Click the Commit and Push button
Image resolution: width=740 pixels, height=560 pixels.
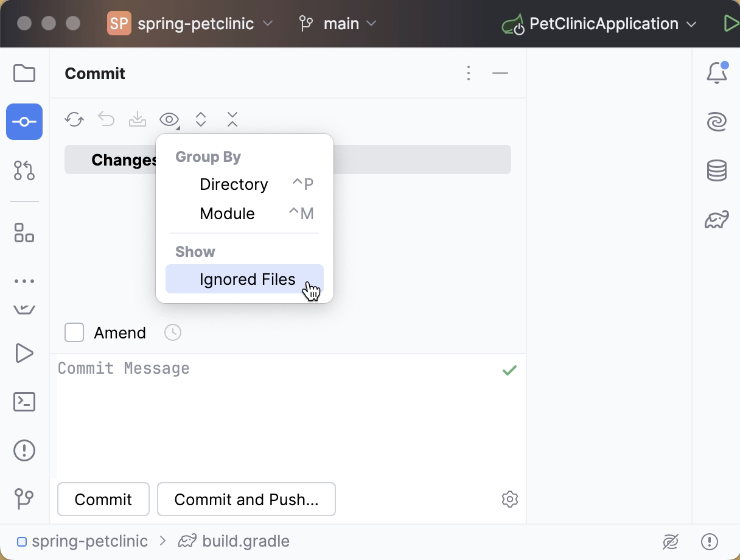[x=246, y=499]
